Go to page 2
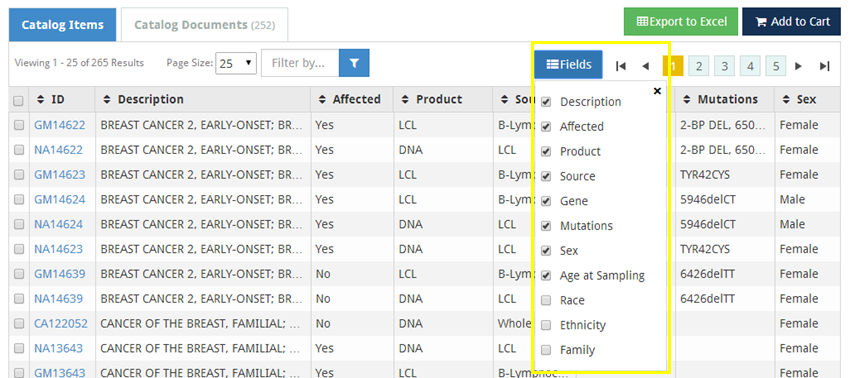The height and width of the screenshot is (378, 850). tap(699, 66)
